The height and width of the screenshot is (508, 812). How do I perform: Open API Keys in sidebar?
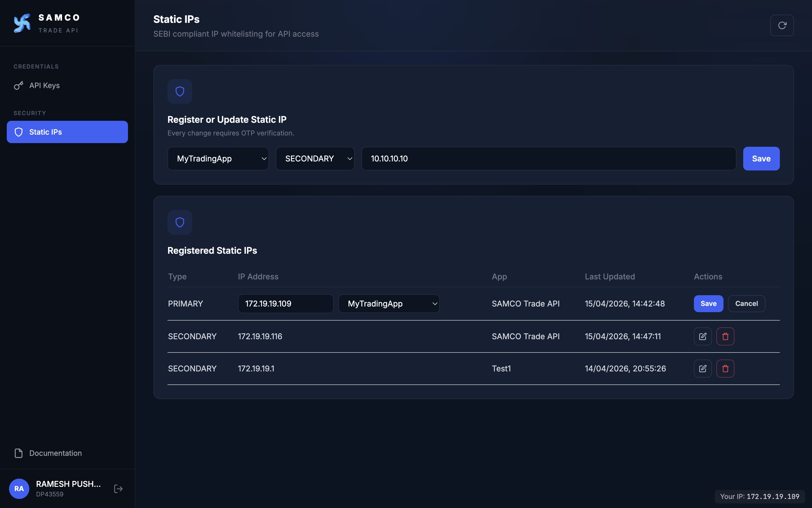67,85
